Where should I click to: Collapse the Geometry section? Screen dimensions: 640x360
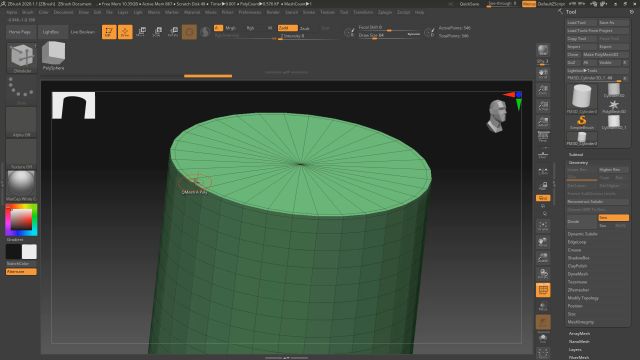[x=578, y=163]
